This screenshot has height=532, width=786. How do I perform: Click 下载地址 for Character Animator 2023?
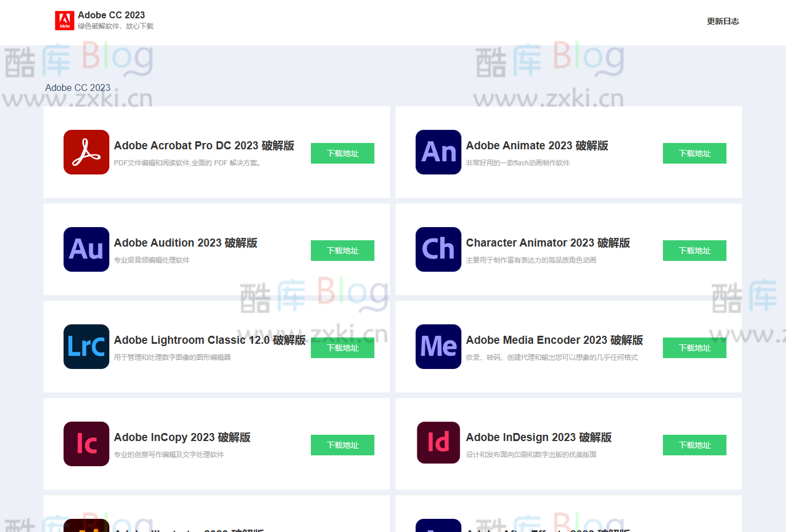pos(694,251)
